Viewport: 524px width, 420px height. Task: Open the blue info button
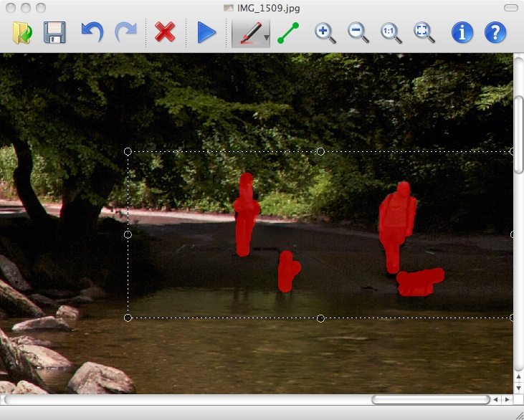[x=462, y=32]
